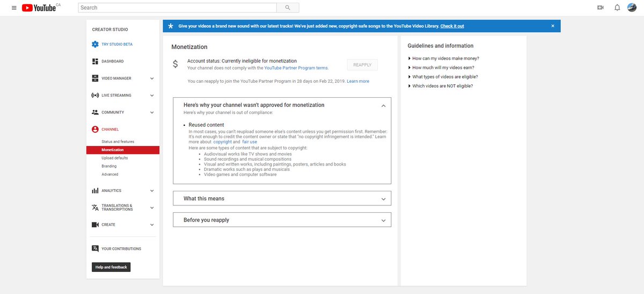This screenshot has width=644, height=294.
Task: Click the Video Manager icon
Action: [95, 78]
